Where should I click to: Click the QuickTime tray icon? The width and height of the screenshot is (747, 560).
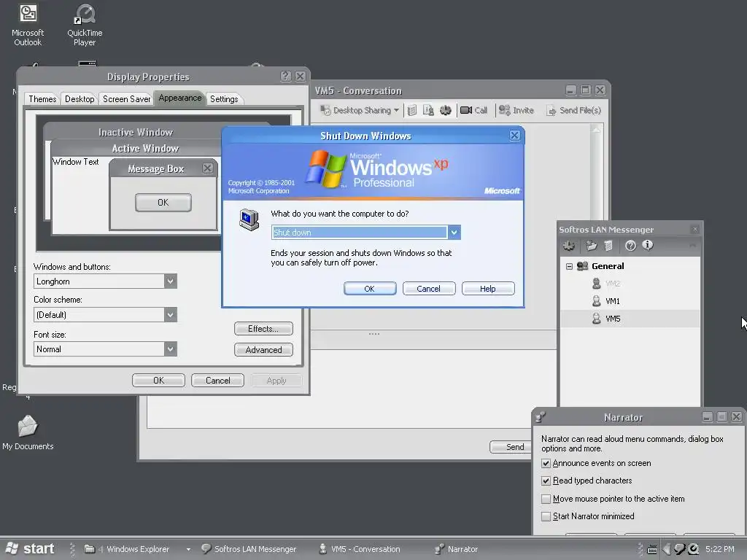(x=694, y=549)
